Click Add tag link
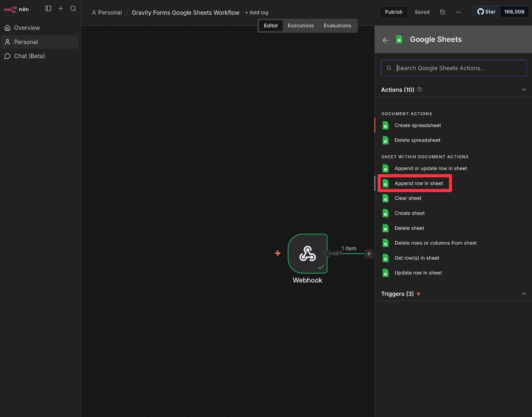 [257, 13]
